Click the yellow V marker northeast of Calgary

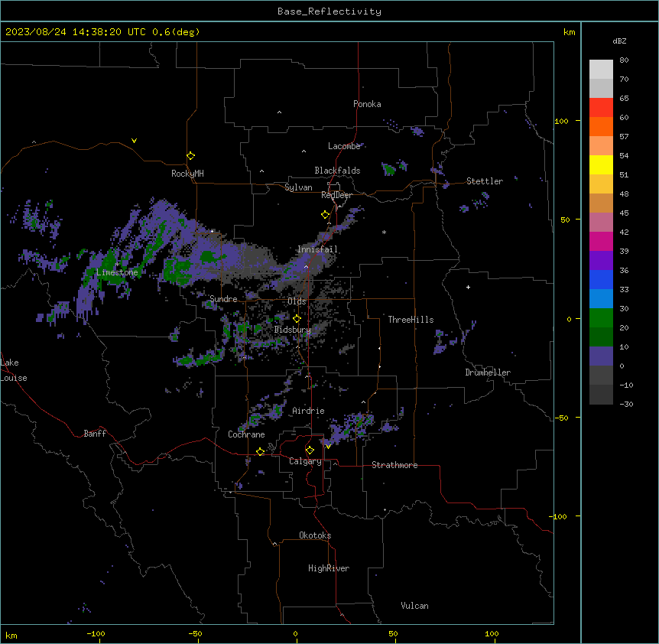[328, 447]
